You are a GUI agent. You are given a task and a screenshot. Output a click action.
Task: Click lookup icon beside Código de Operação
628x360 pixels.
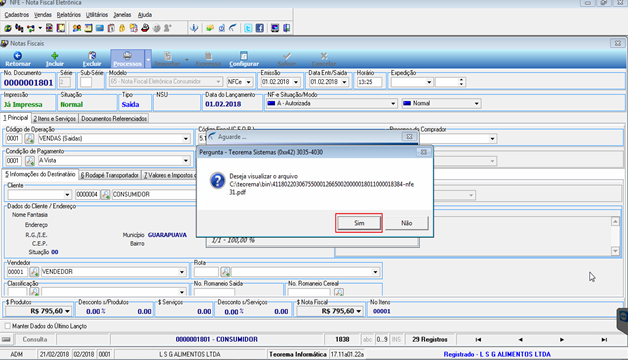[30, 139]
